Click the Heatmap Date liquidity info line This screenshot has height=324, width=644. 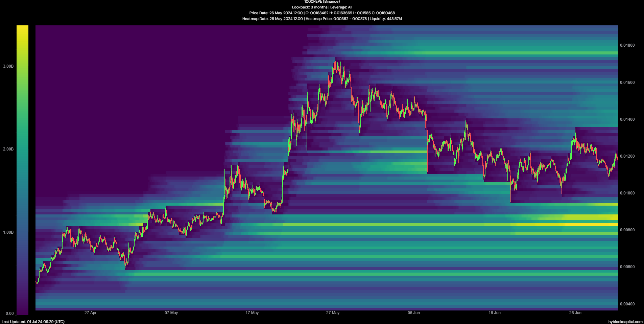tap(322, 19)
